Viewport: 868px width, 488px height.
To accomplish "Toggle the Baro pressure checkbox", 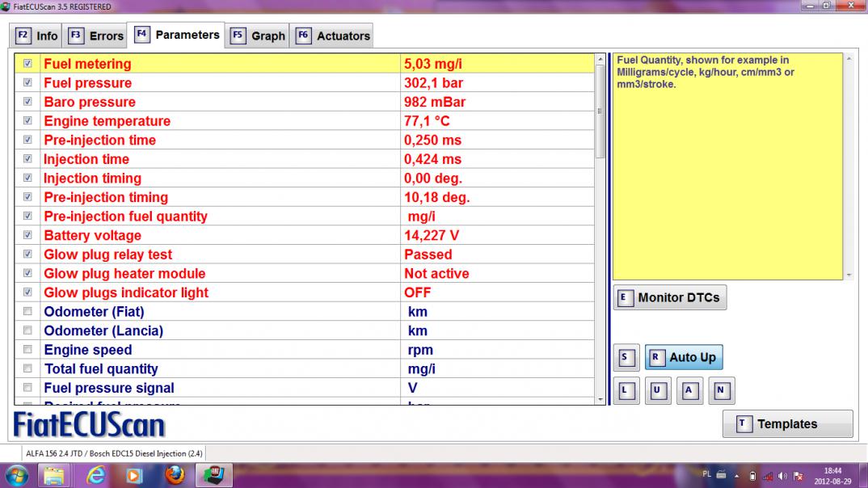I will [x=27, y=102].
